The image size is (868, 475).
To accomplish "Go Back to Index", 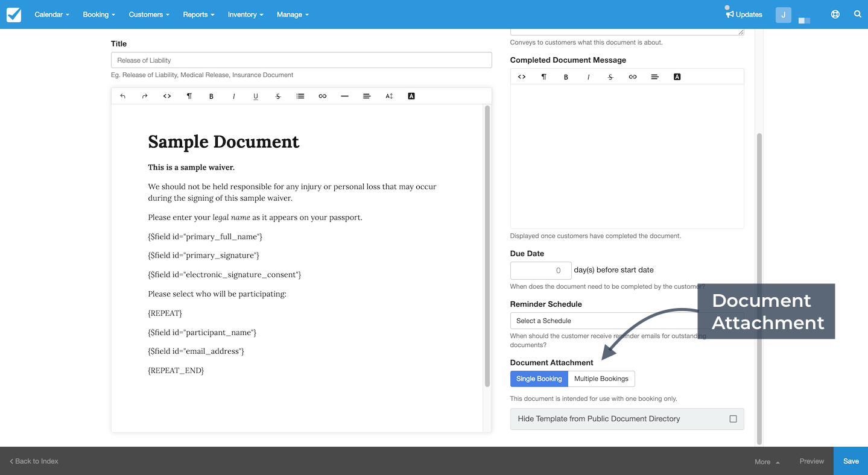I will (34, 461).
